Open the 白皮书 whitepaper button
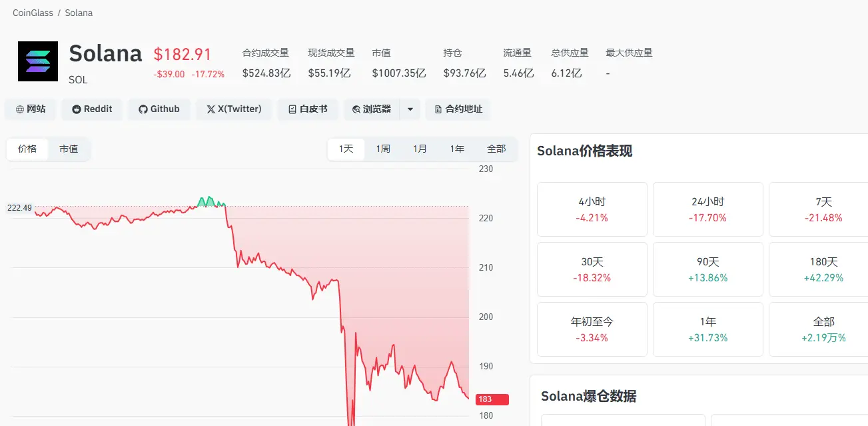 pos(308,109)
